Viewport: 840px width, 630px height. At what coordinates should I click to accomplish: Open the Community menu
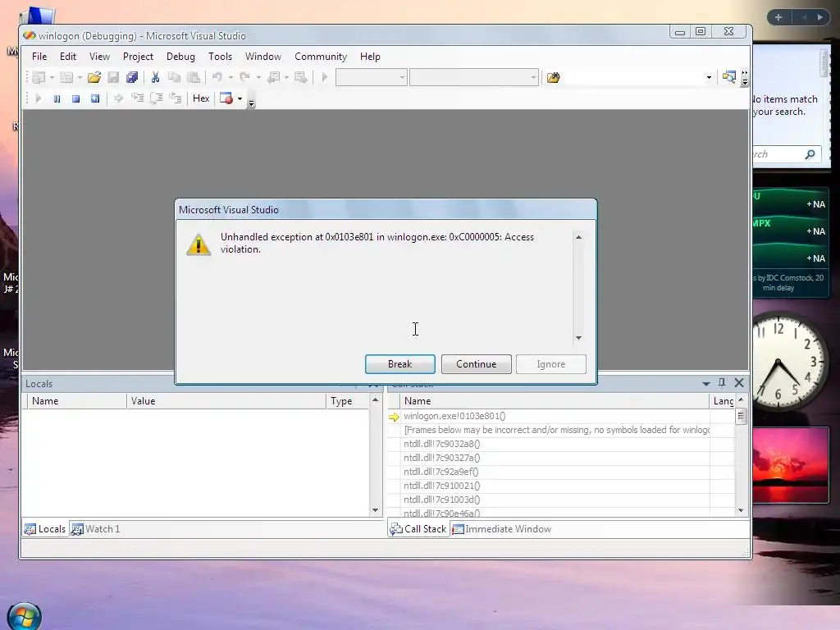pos(321,57)
